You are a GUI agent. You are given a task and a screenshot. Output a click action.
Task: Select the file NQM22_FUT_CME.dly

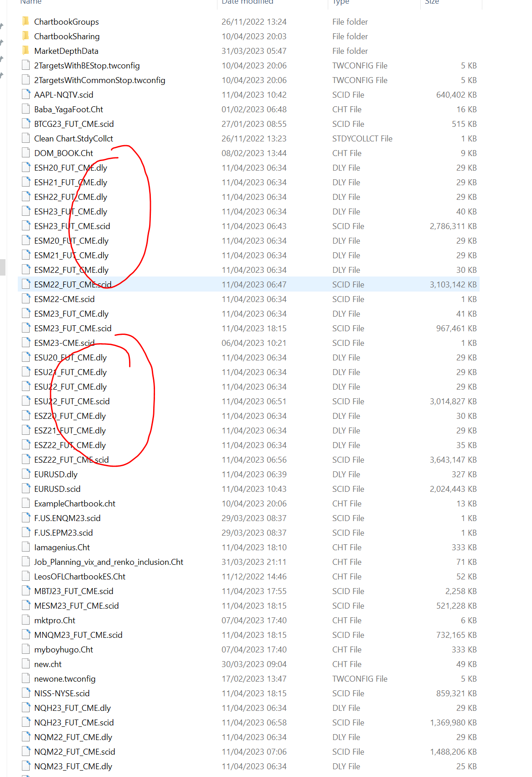(x=73, y=737)
